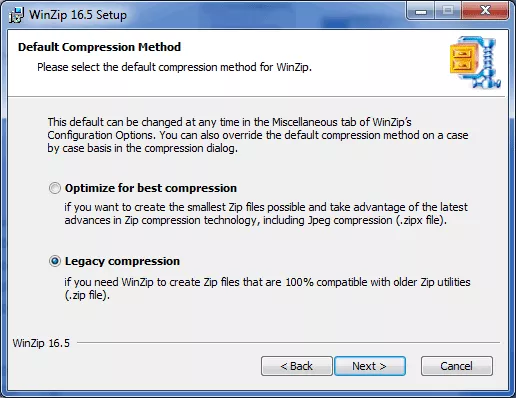Click the description text under Legacy compression
The width and height of the screenshot is (516, 398).
(267, 289)
